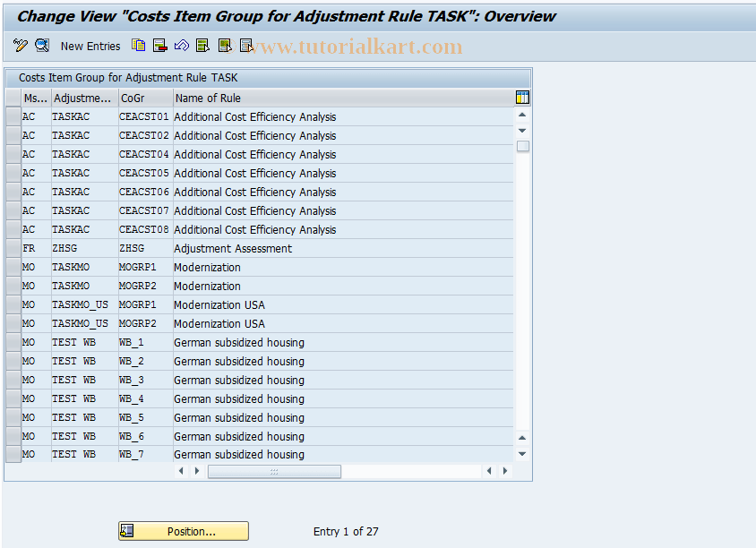Image resolution: width=756 pixels, height=548 pixels.
Task: Deselect all entries
Action: (x=247, y=45)
